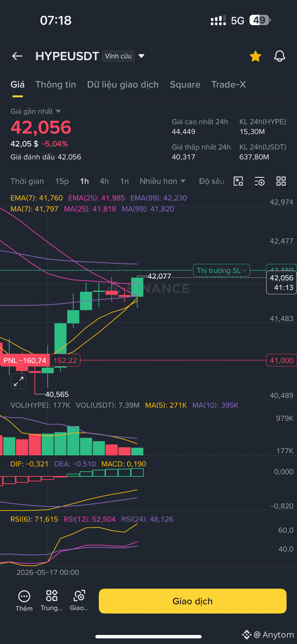
Task: Tap the VOL(HYPE): 177K label
Action: (x=40, y=405)
